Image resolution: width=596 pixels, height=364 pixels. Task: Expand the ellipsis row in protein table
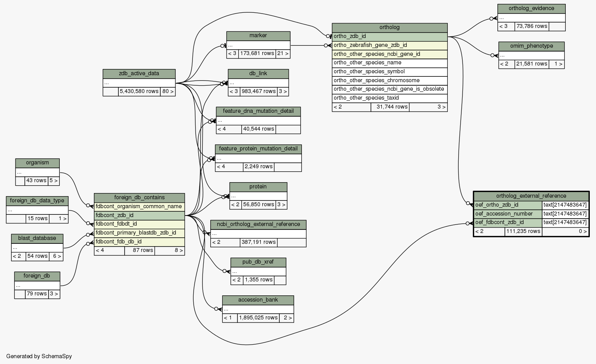pos(258,196)
